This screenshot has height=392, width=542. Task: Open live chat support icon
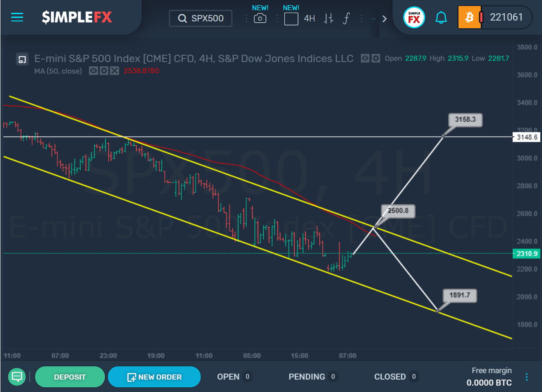pos(17,377)
